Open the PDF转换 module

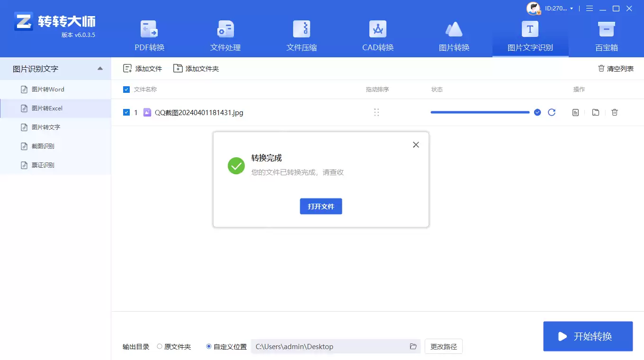coord(149,36)
